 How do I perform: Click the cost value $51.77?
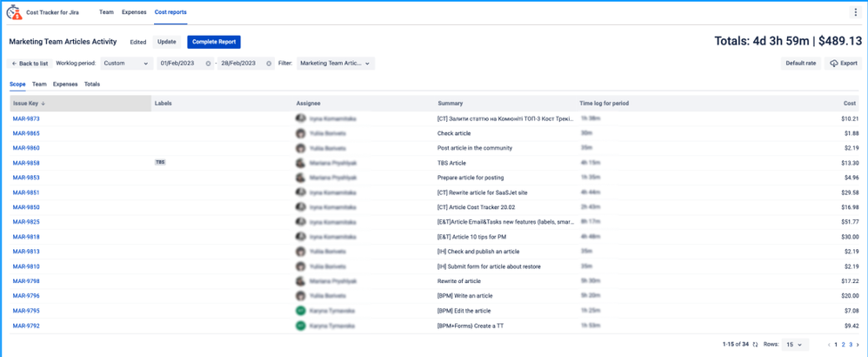(850, 222)
